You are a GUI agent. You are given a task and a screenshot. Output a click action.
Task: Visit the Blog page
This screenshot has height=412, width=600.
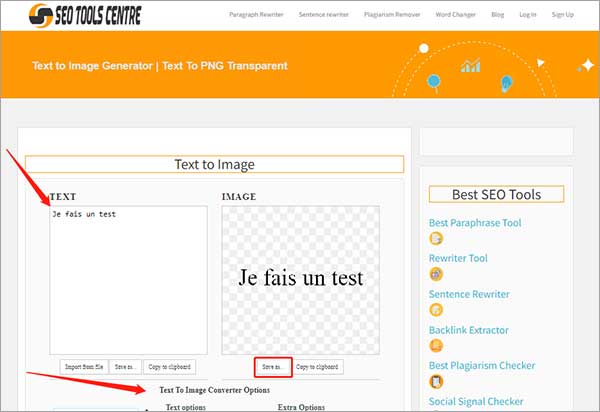click(x=497, y=15)
